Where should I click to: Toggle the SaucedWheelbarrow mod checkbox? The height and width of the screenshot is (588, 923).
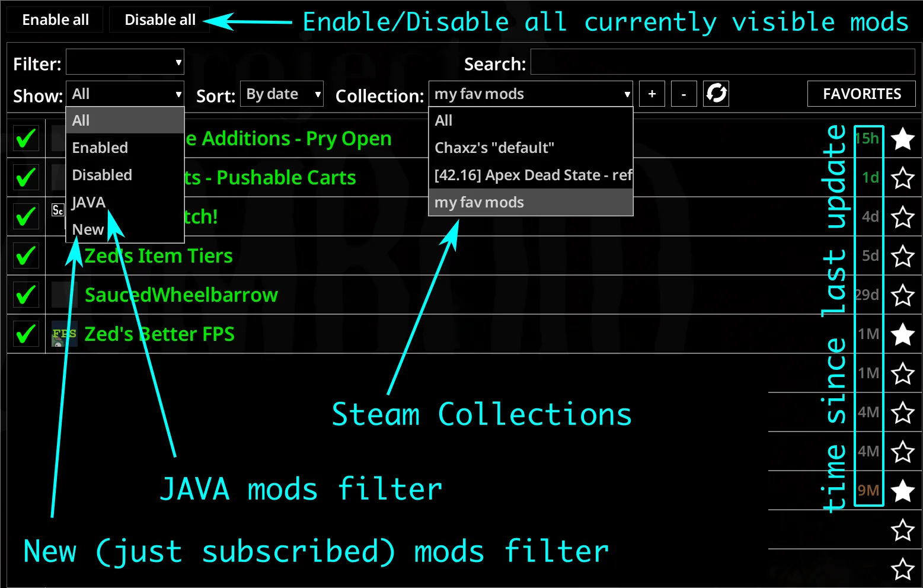pyautogui.click(x=26, y=295)
